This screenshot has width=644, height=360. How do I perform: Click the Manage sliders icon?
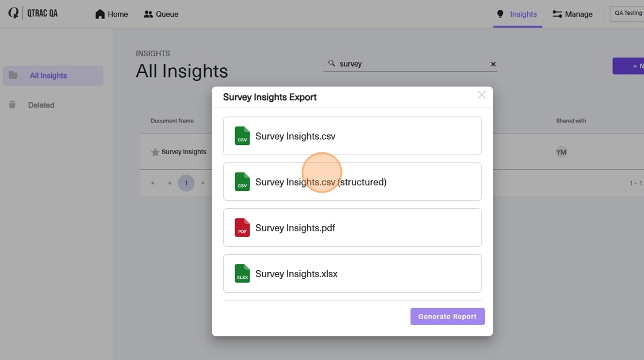557,14
